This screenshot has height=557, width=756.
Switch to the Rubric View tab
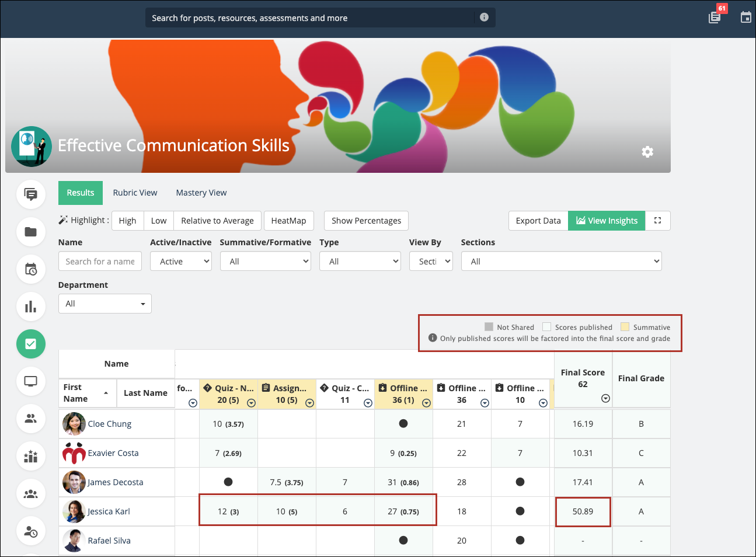(x=135, y=193)
